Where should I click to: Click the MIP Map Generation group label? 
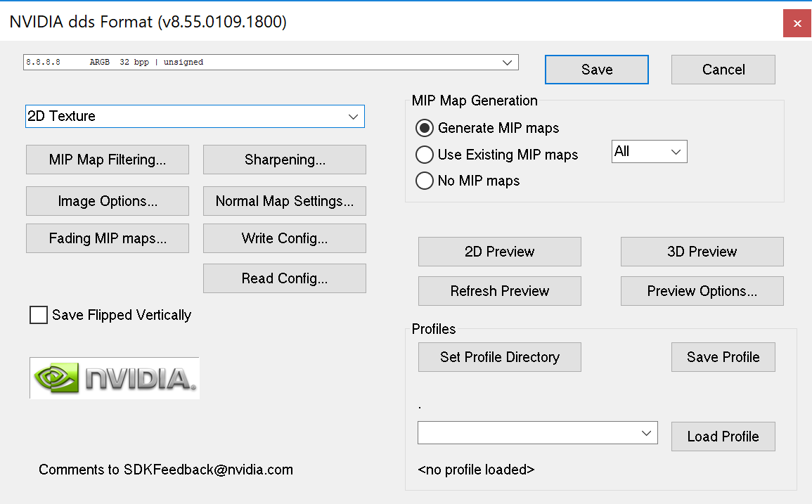pyautogui.click(x=475, y=101)
